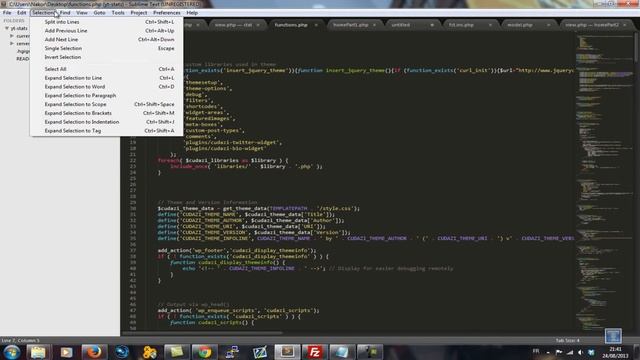Close the functions.php tab
The image size is (640, 360).
(x=316, y=25)
